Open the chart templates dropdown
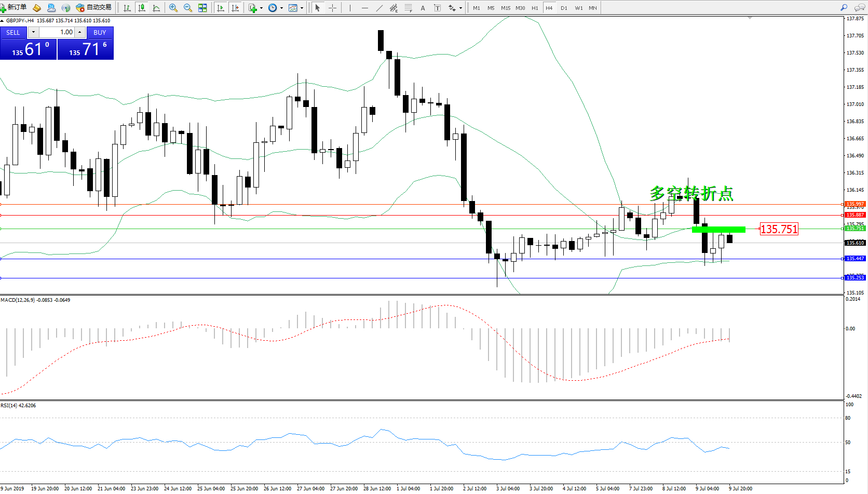 302,8
